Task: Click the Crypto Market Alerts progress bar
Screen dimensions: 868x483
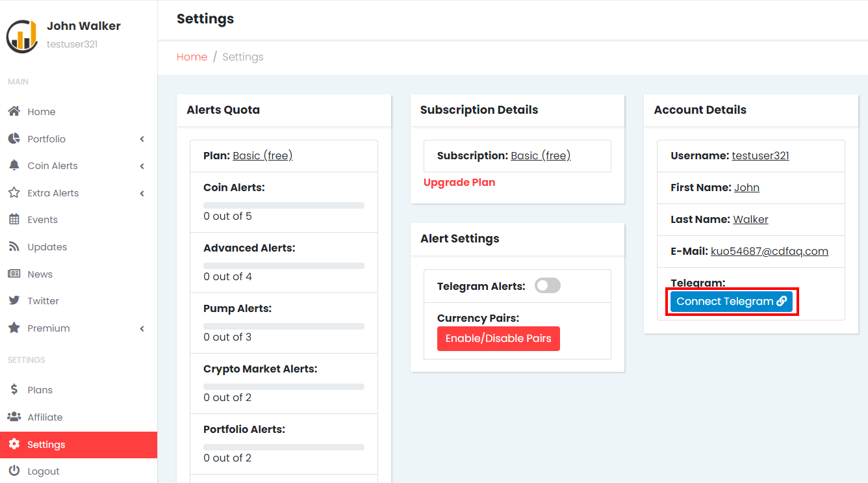Action: click(x=284, y=387)
